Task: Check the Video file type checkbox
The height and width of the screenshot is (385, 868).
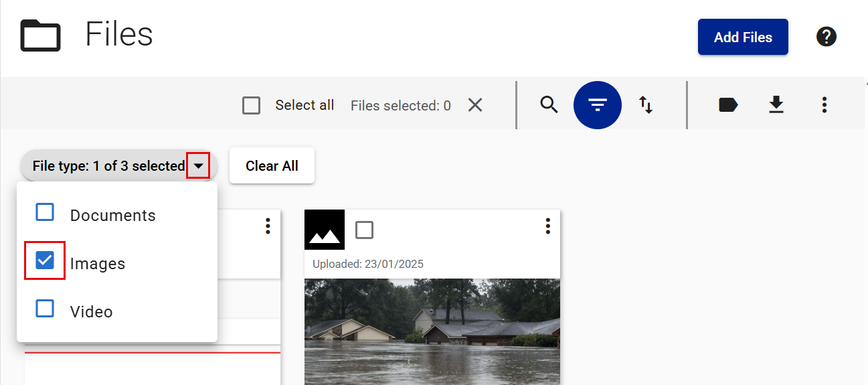Action: tap(45, 309)
